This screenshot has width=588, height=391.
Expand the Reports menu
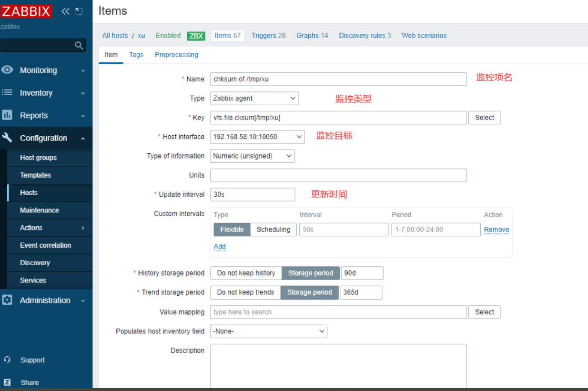point(46,115)
